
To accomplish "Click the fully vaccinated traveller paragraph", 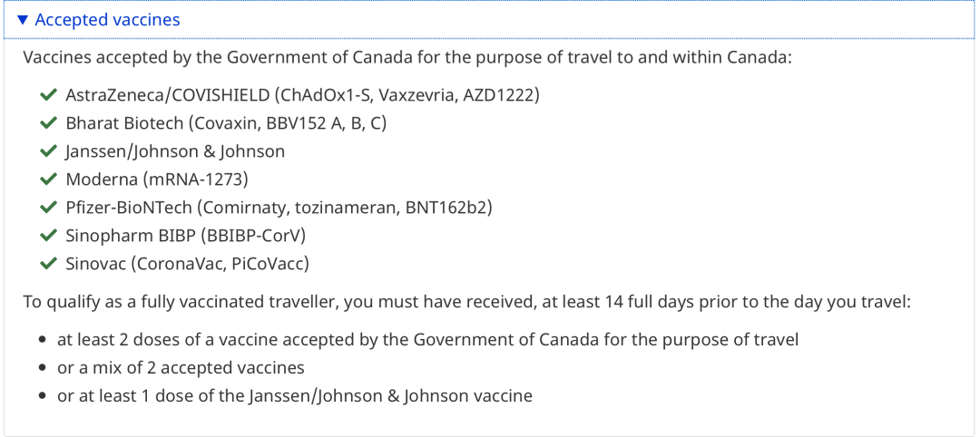I will click(x=466, y=302).
